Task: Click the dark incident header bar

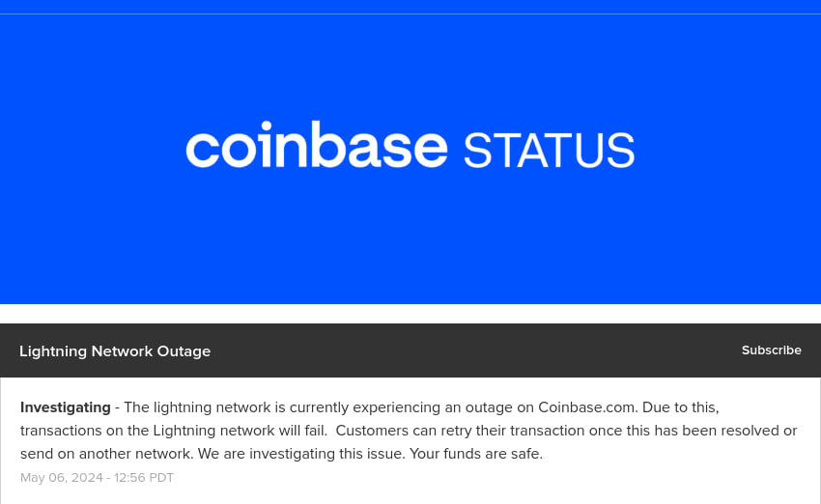Action: (x=464, y=350)
